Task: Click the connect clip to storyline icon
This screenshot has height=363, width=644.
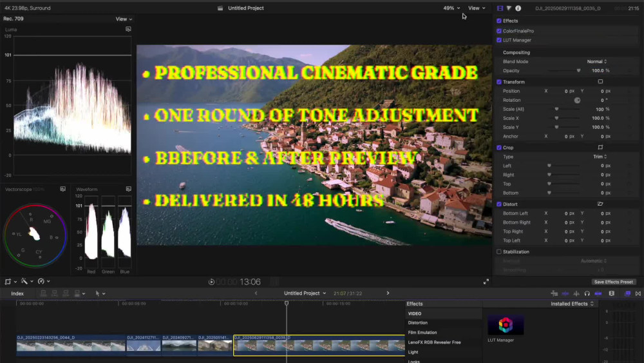Action: (43, 293)
